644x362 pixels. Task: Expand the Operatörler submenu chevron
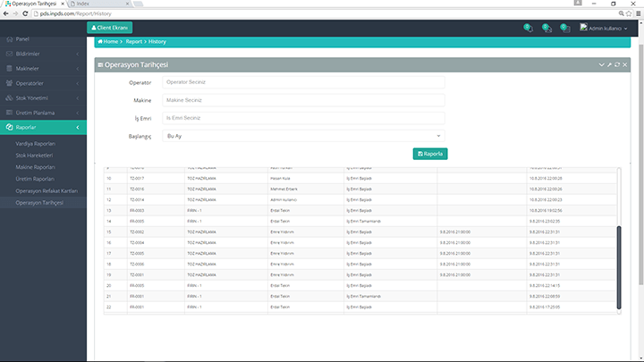coord(78,83)
